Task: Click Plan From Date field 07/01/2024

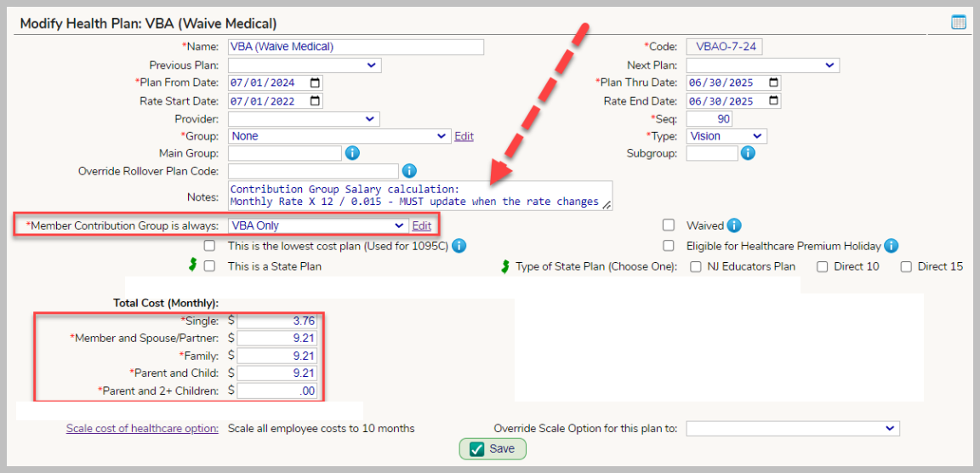Action: click(276, 83)
